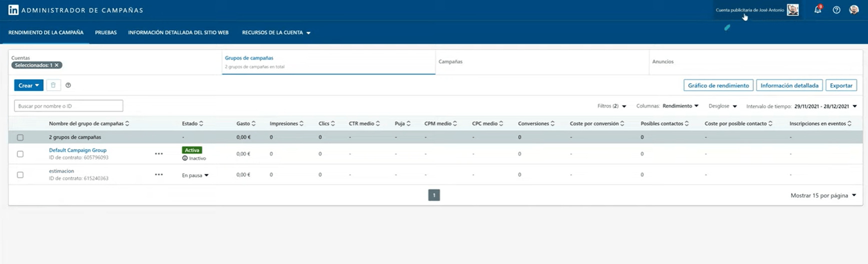Select the Cuentas tab
The width and height of the screenshot is (868, 264).
115,62
